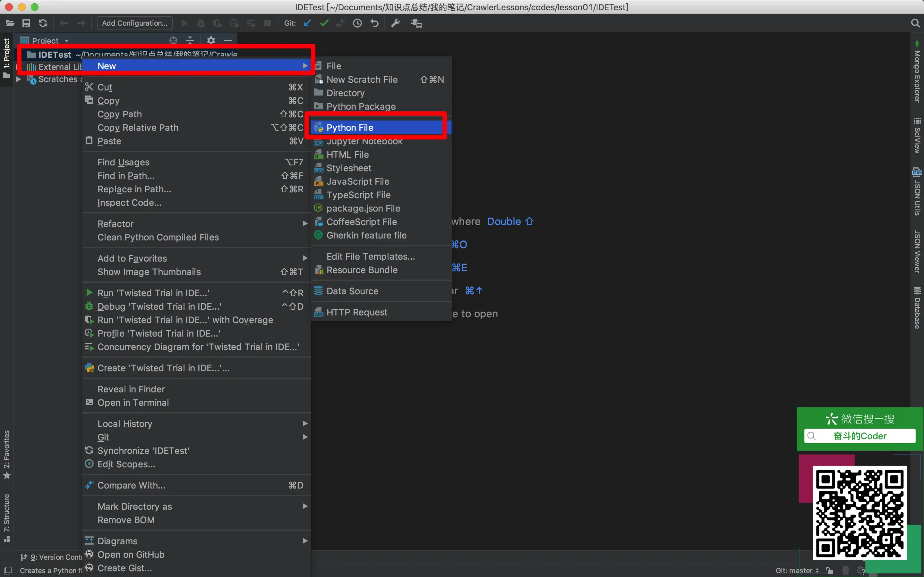Open the Project view dropdown arrow

tap(67, 41)
